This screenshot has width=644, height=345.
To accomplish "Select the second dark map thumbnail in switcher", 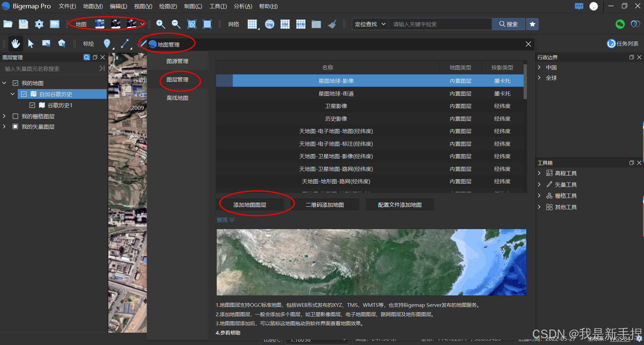I will 116,24.
